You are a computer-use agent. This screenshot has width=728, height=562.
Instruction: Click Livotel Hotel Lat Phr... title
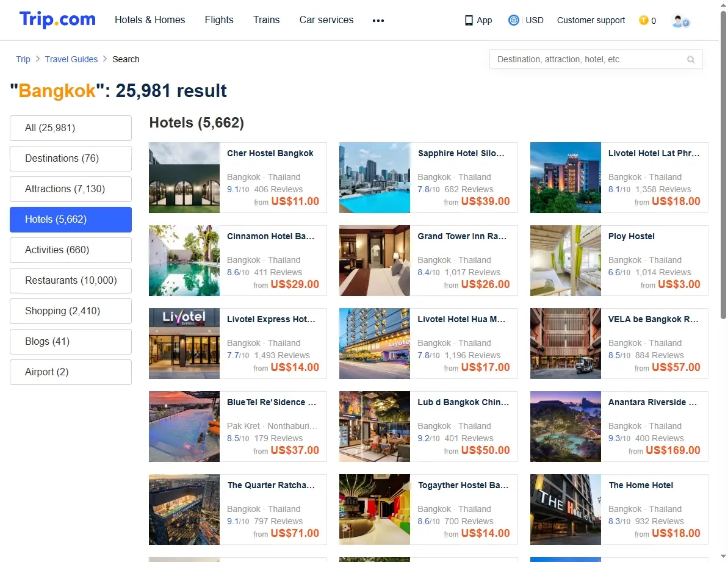pyautogui.click(x=654, y=154)
